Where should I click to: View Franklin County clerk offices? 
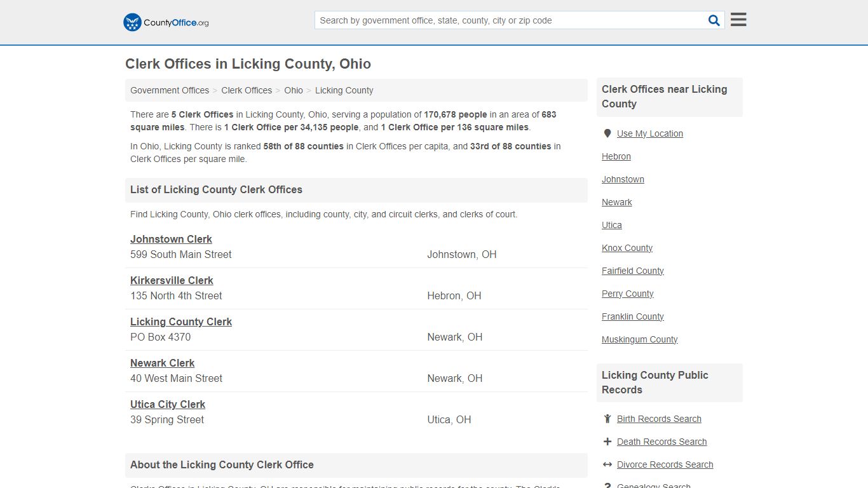(633, 316)
